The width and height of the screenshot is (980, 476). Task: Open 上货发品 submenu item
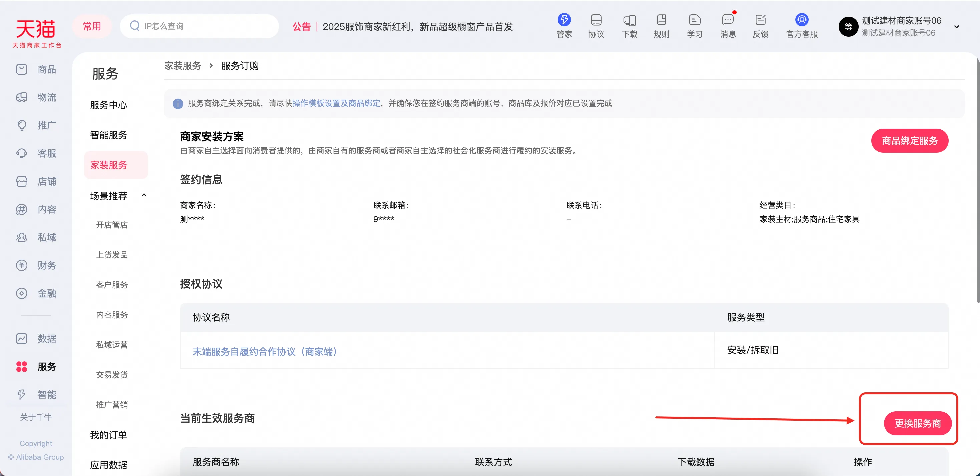point(112,255)
